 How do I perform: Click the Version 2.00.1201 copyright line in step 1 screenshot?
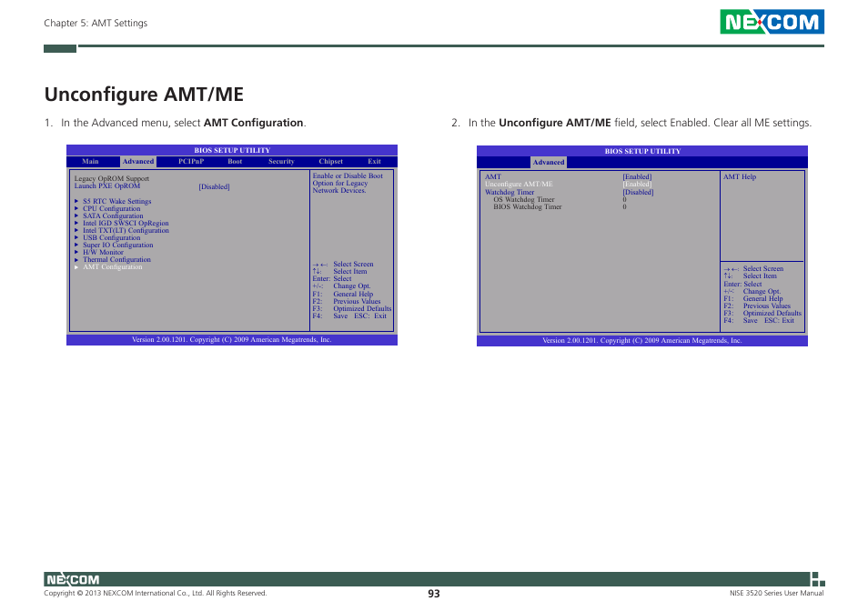(x=231, y=339)
